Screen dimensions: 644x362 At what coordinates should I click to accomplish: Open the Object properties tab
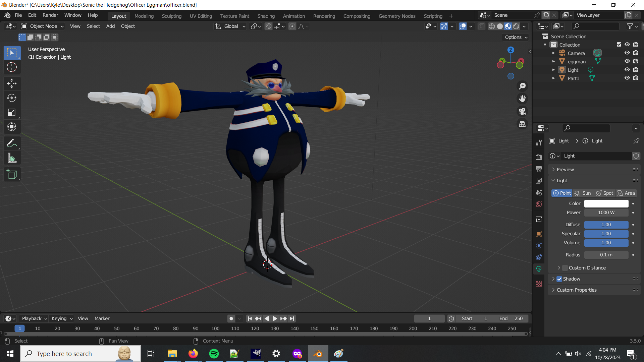[x=539, y=234]
